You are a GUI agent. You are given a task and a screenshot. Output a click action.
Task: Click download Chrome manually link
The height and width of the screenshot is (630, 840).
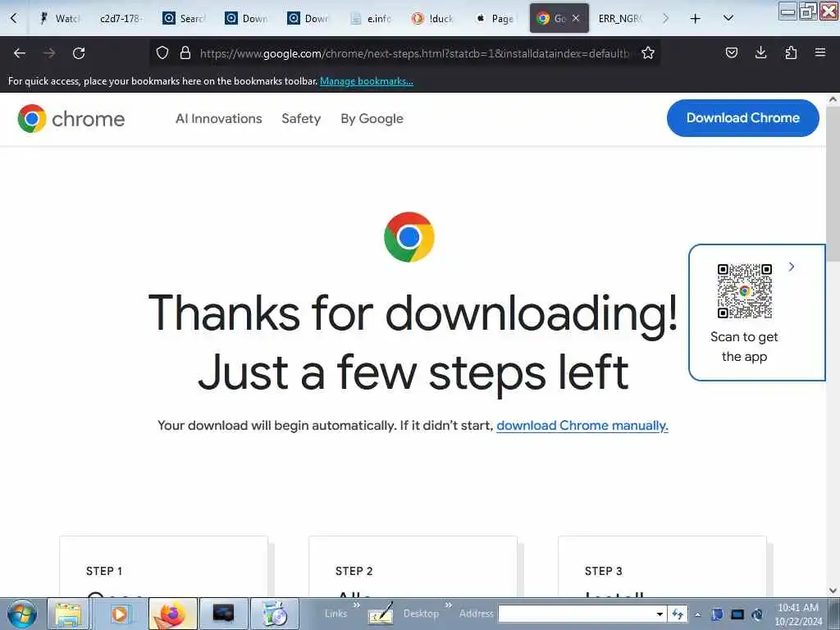click(x=582, y=426)
